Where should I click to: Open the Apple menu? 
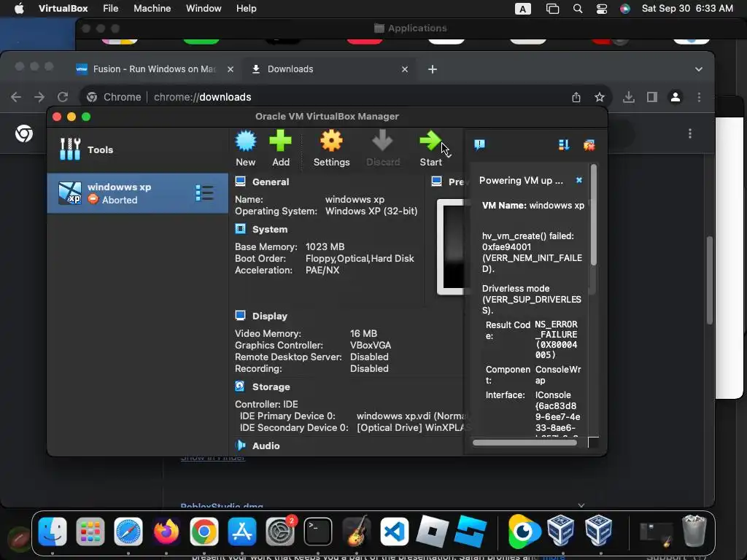coord(19,9)
